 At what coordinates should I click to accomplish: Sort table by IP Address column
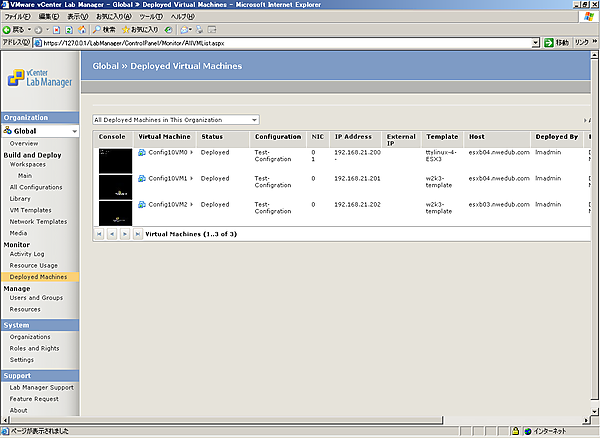pyautogui.click(x=353, y=136)
